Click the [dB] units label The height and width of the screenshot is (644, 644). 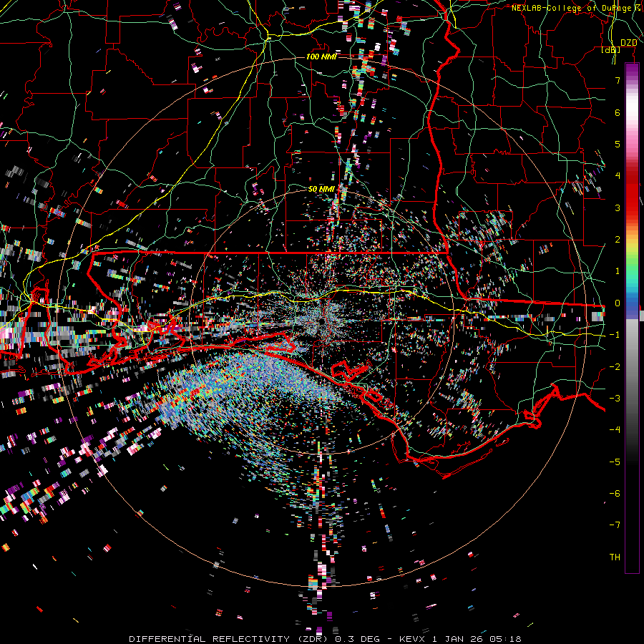point(611,49)
